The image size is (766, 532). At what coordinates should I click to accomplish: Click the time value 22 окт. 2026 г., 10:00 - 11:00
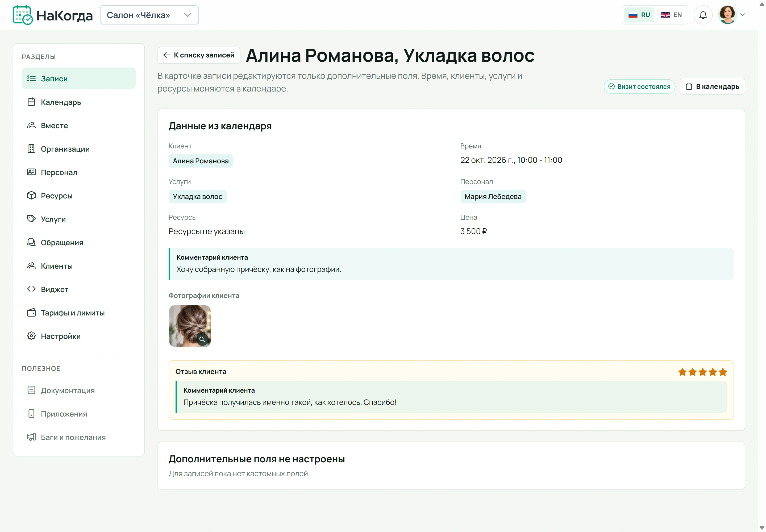(x=511, y=160)
